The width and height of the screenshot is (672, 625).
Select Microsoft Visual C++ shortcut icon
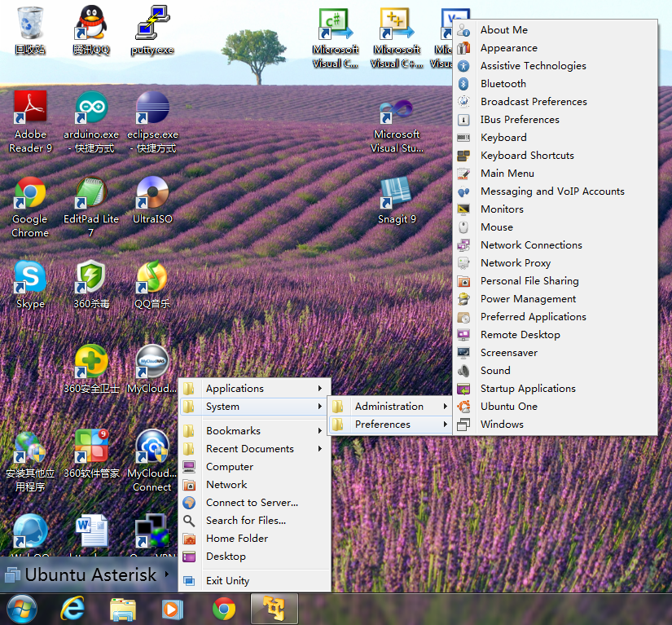coord(397,24)
